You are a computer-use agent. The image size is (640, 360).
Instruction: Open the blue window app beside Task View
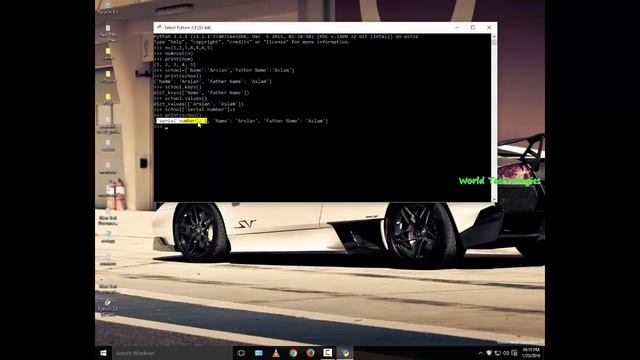(259, 353)
